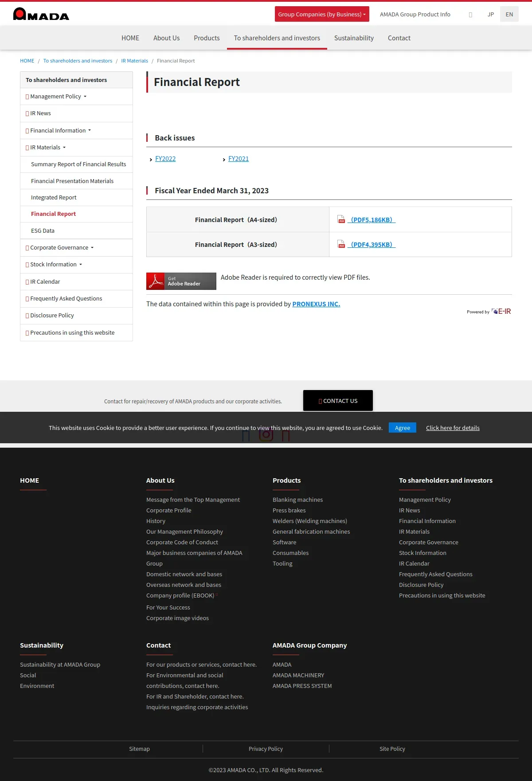This screenshot has width=532, height=781.
Task: Open PDF icon for A3-sized Financial Report
Action: click(341, 244)
